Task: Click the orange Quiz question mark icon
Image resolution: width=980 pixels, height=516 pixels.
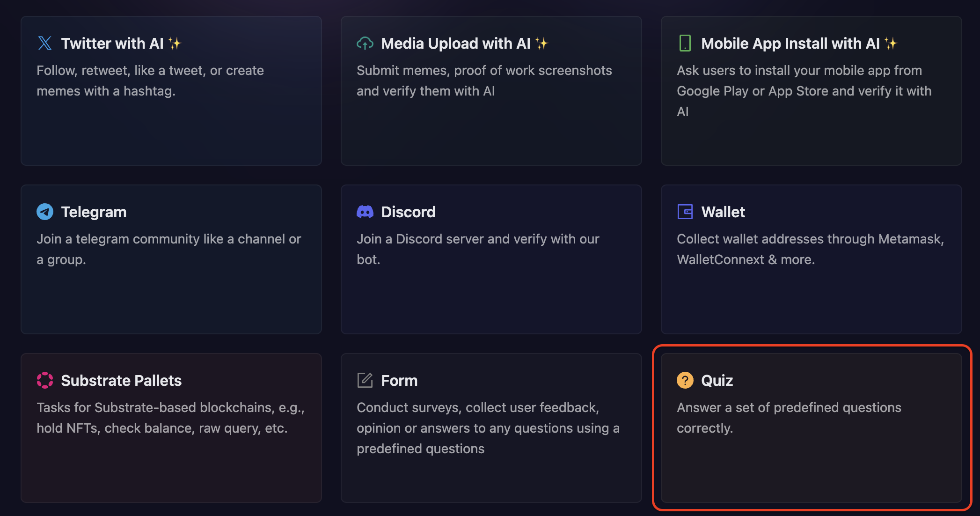Action: click(685, 380)
